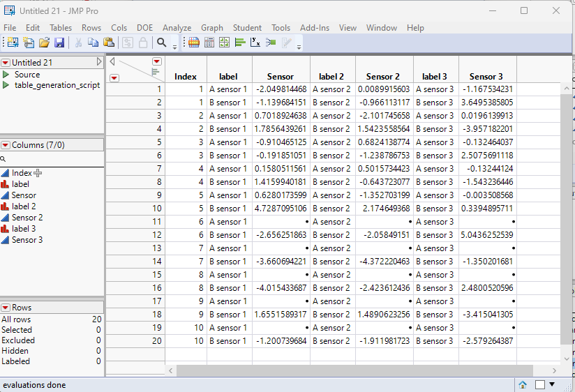
Task: Click the scroll right arrow of the table
Action: point(555,371)
